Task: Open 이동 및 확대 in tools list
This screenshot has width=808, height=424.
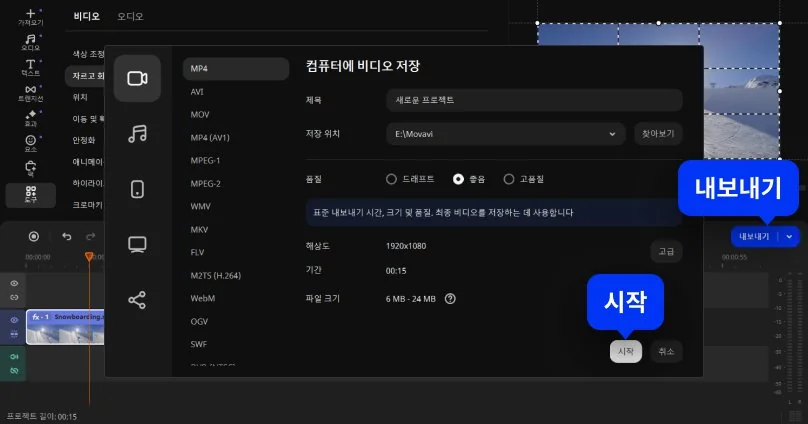Action: point(86,119)
